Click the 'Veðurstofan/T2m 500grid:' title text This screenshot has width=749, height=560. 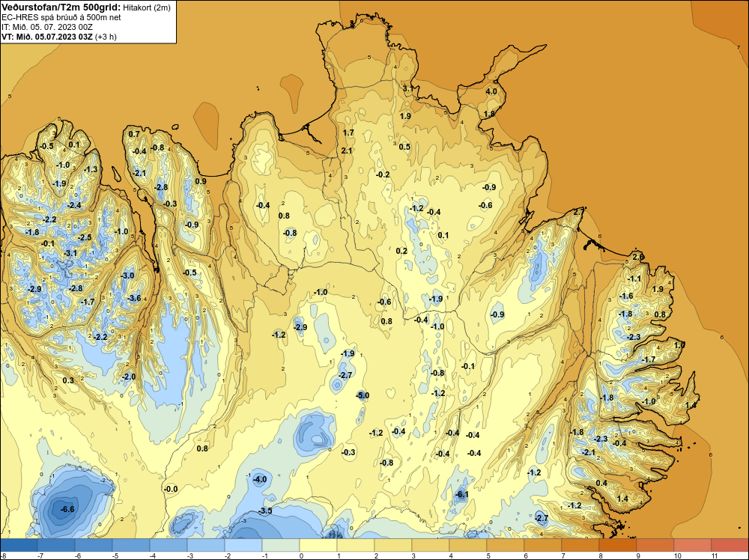[x=61, y=7]
